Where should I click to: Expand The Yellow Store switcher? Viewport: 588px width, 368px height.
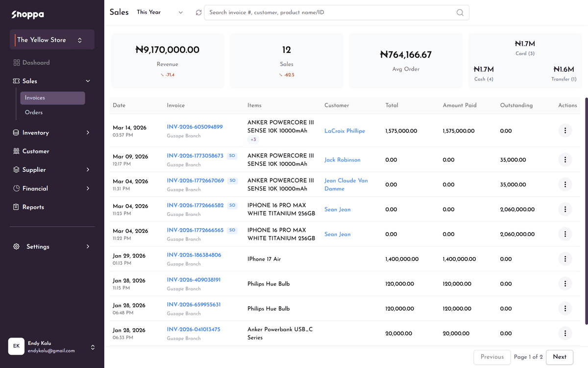point(52,39)
